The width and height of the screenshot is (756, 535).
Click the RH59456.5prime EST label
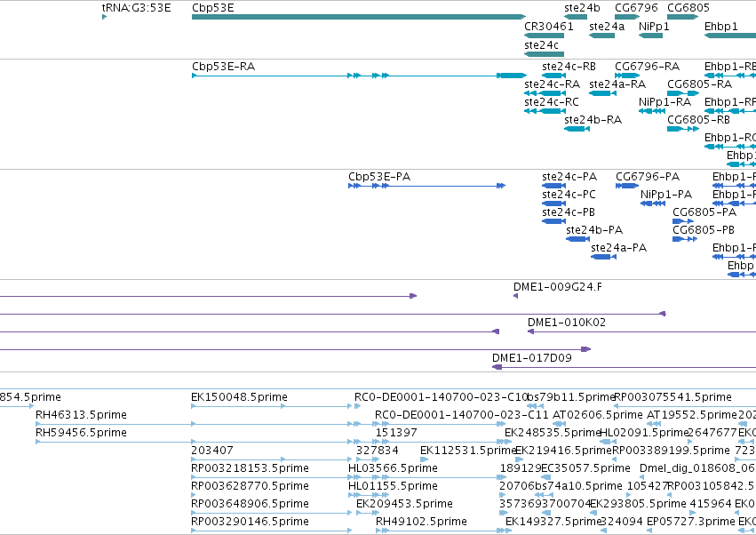pyautogui.click(x=81, y=433)
